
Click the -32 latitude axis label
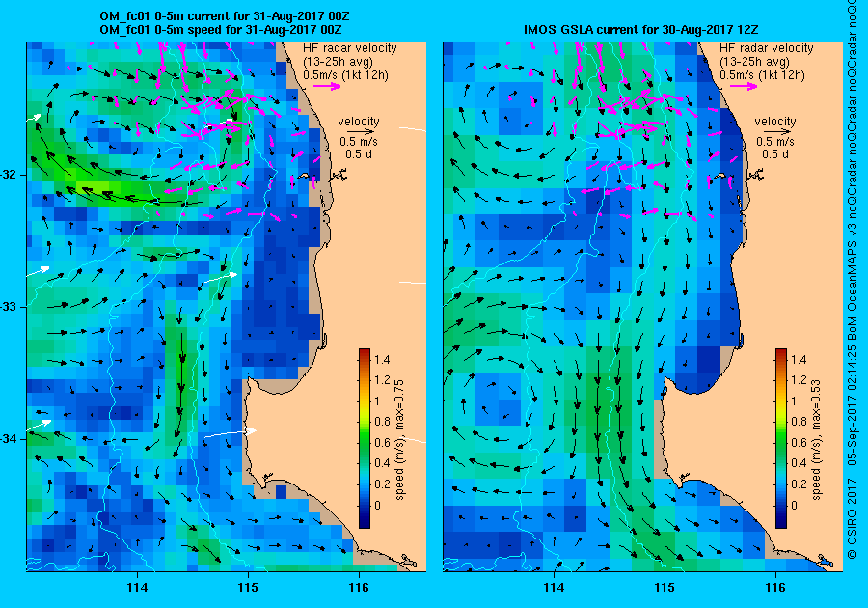pos(10,175)
